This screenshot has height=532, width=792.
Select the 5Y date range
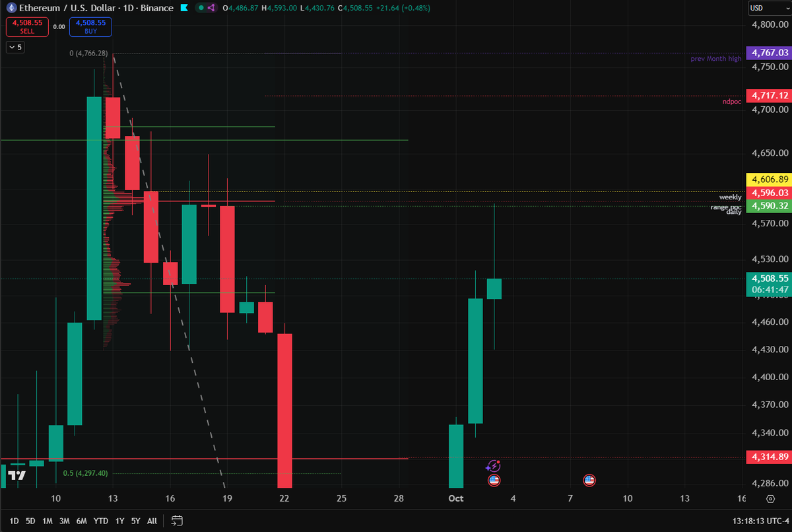135,521
